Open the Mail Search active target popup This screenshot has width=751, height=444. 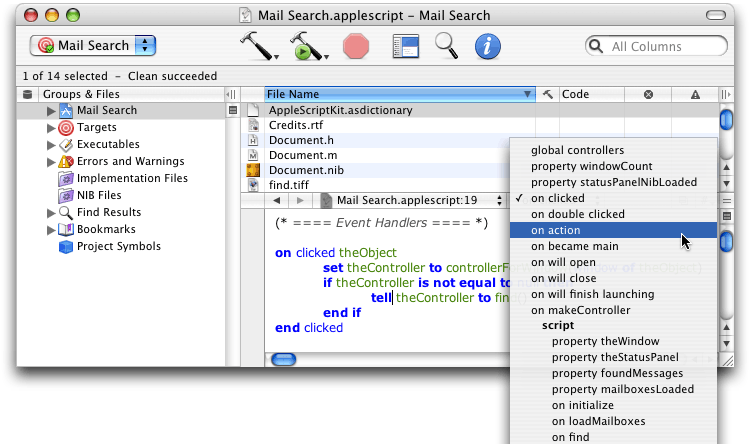[x=93, y=46]
